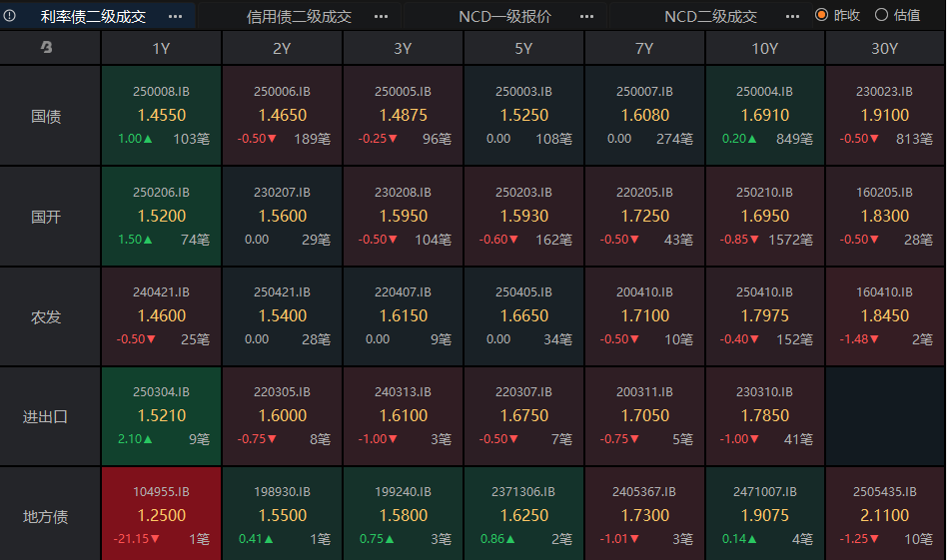947x560 pixels.
Task: Click the 10Y column header
Action: tap(764, 48)
